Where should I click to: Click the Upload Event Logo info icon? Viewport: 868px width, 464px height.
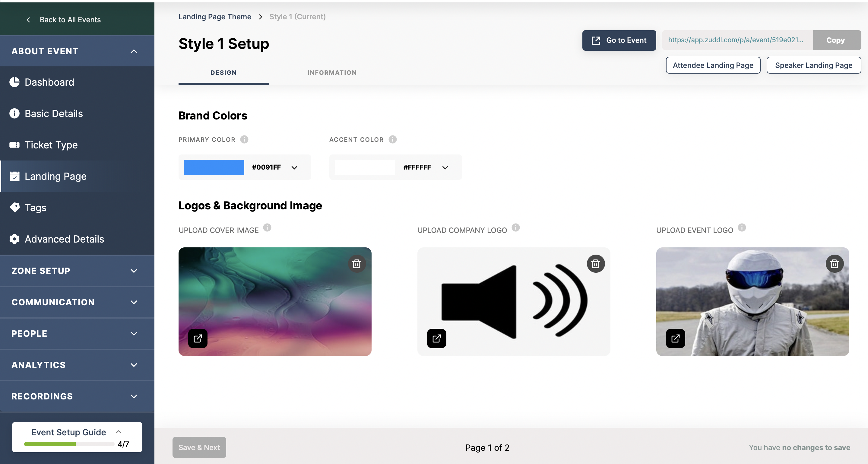tap(742, 227)
